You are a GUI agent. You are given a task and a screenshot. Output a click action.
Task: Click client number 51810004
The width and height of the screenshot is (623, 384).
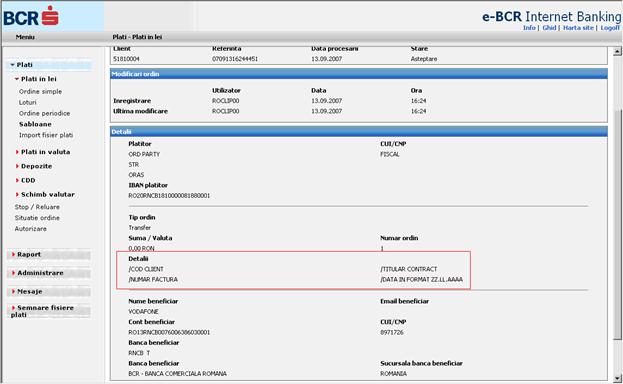click(126, 59)
